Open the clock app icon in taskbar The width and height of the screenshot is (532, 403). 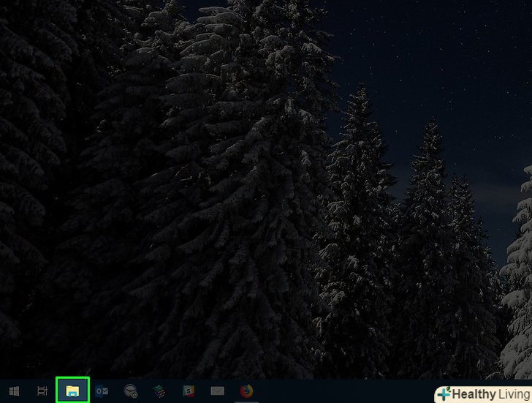click(x=130, y=391)
